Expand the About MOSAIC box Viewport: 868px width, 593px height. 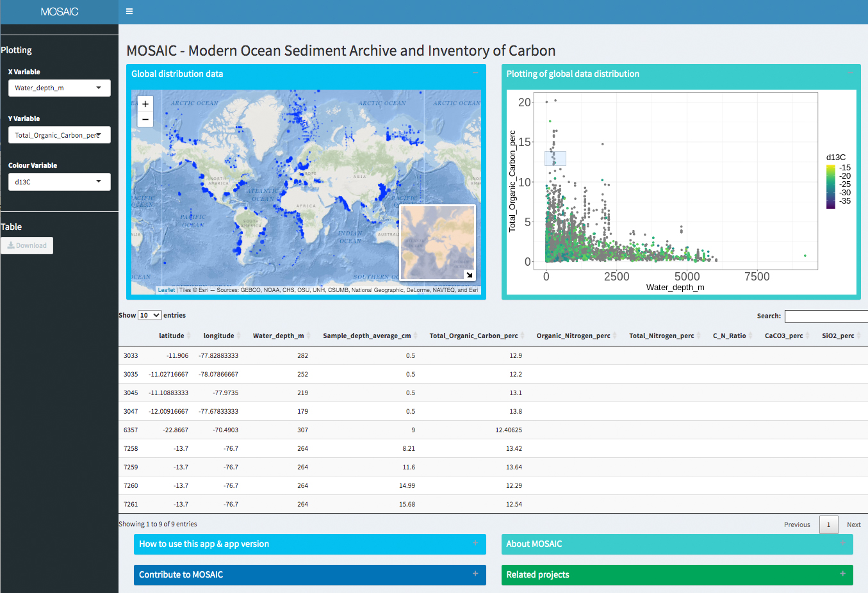pyautogui.click(x=842, y=543)
